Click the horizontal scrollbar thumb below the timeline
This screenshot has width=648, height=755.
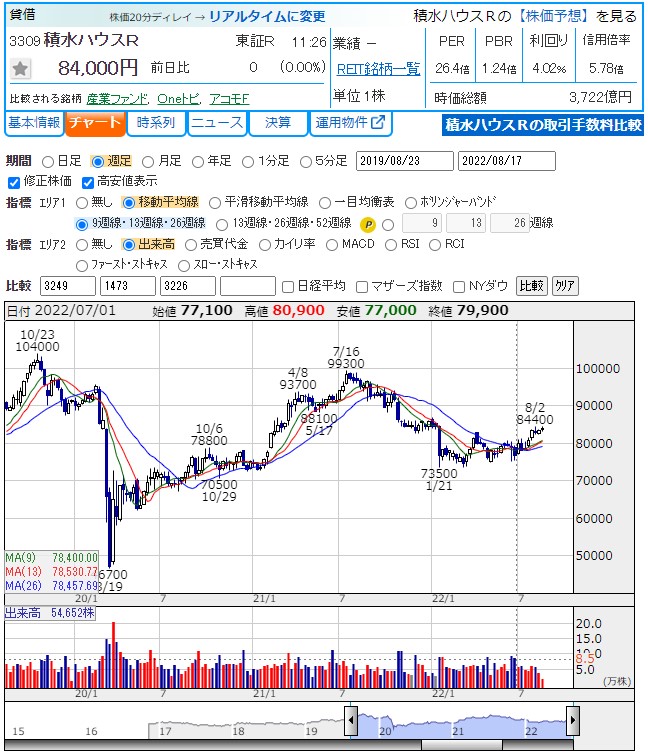tap(463, 744)
